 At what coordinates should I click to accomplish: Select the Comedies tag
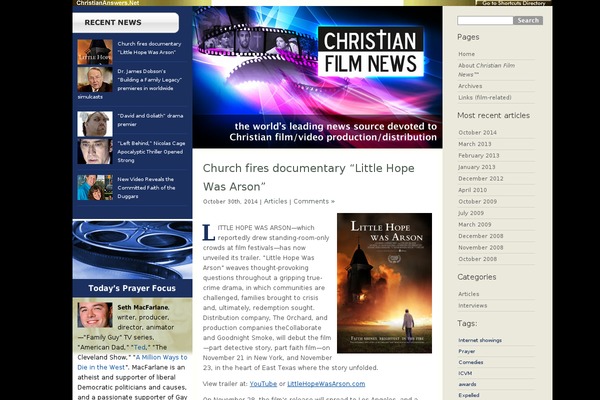471,362
